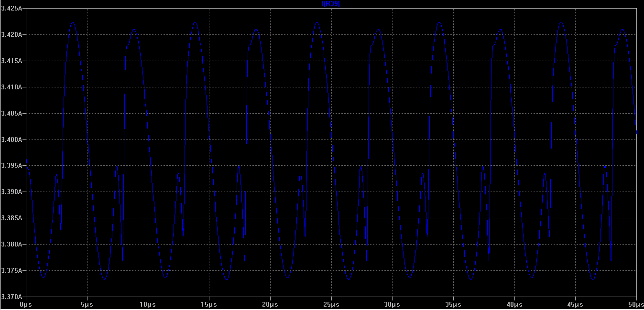Click the 3.415A vertical axis label
This screenshot has width=644, height=310.
[x=11, y=61]
